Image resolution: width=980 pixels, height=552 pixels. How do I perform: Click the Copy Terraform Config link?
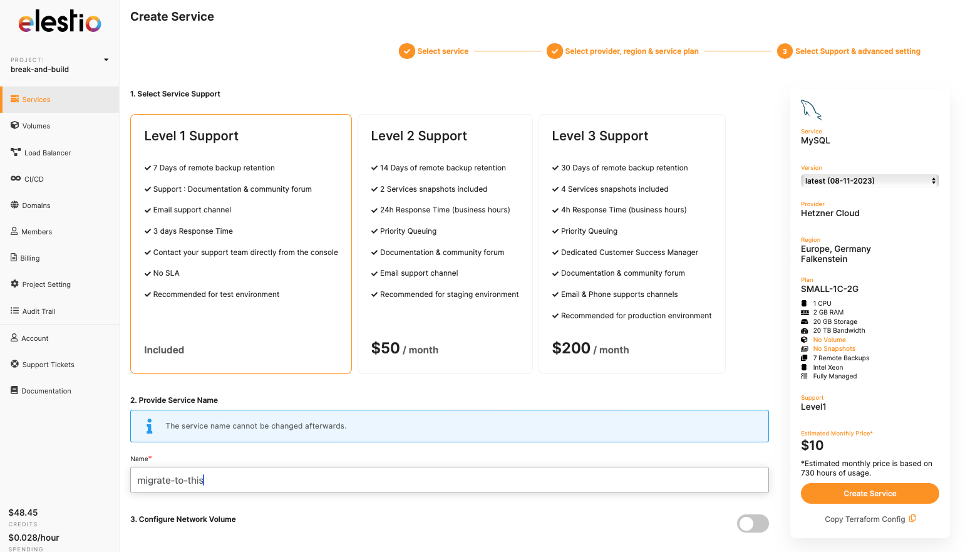coord(865,519)
